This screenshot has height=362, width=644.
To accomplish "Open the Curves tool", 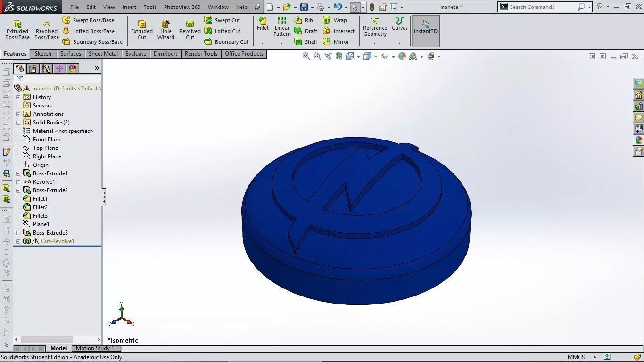I will click(x=399, y=25).
